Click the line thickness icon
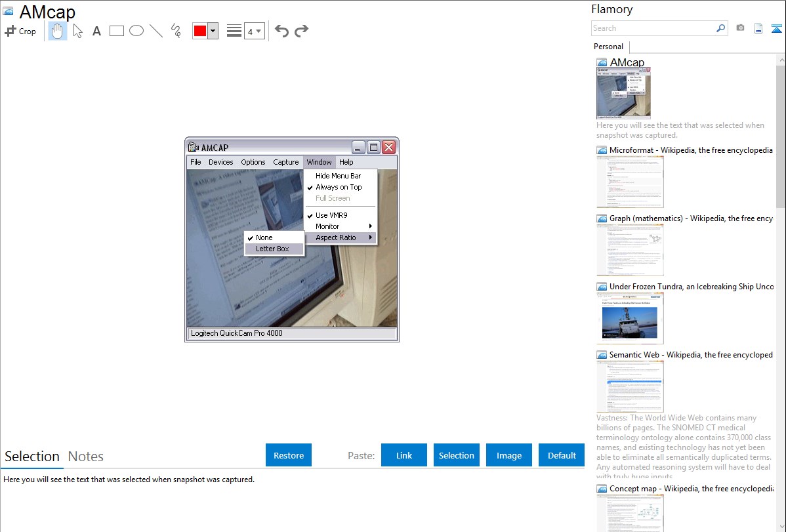 coord(234,31)
